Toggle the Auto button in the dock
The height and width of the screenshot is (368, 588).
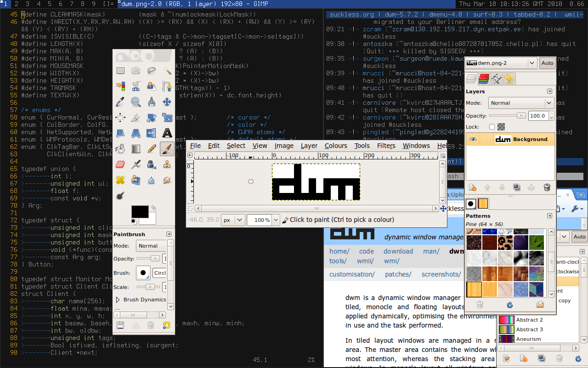[x=547, y=63]
